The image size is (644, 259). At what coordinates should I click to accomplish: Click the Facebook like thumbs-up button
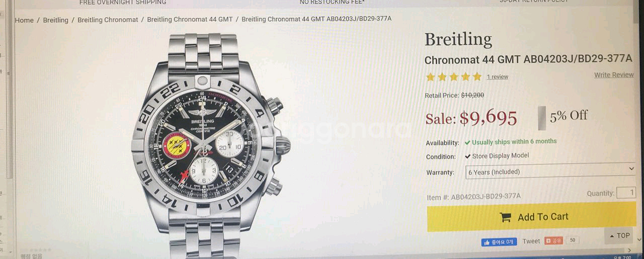(x=499, y=242)
